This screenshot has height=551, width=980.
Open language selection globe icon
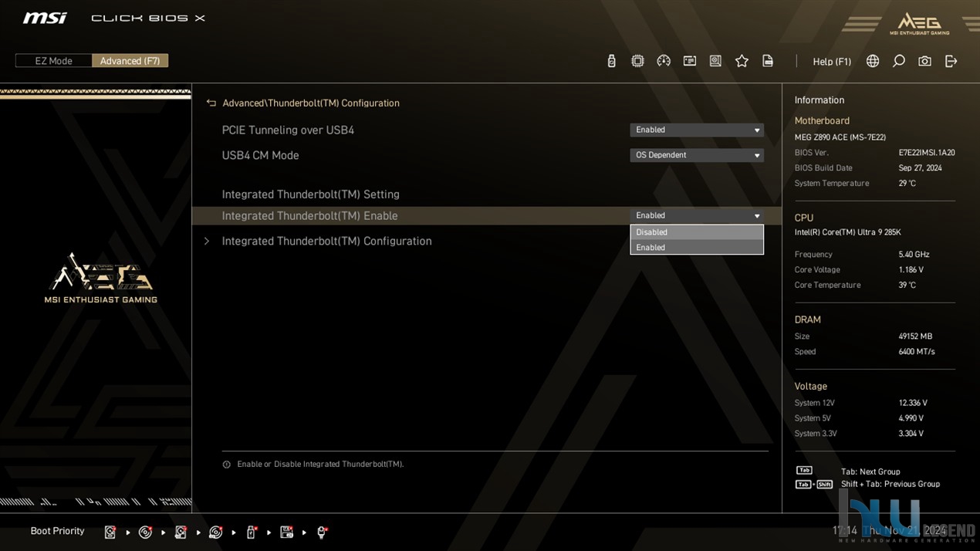[x=873, y=61]
